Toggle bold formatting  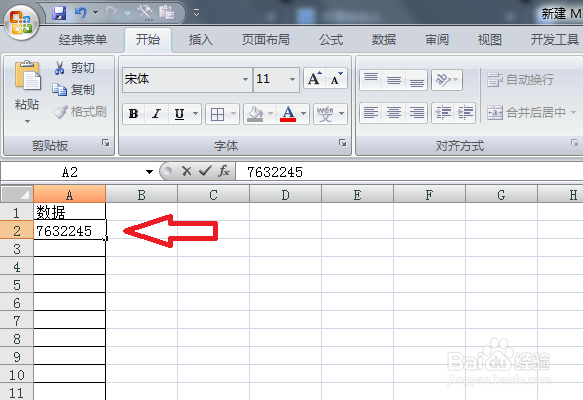[x=133, y=114]
